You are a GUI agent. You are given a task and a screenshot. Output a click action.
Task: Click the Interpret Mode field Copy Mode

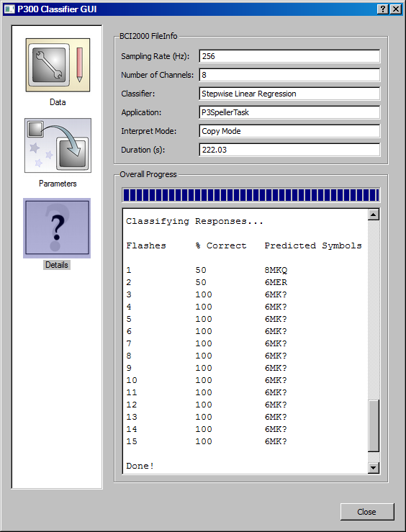(x=289, y=131)
